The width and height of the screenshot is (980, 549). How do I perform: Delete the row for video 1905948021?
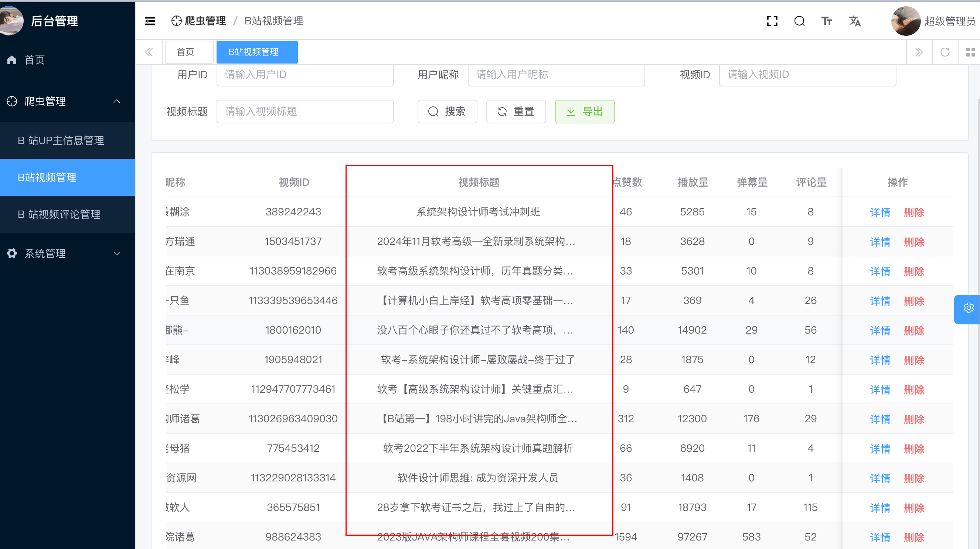[914, 360]
